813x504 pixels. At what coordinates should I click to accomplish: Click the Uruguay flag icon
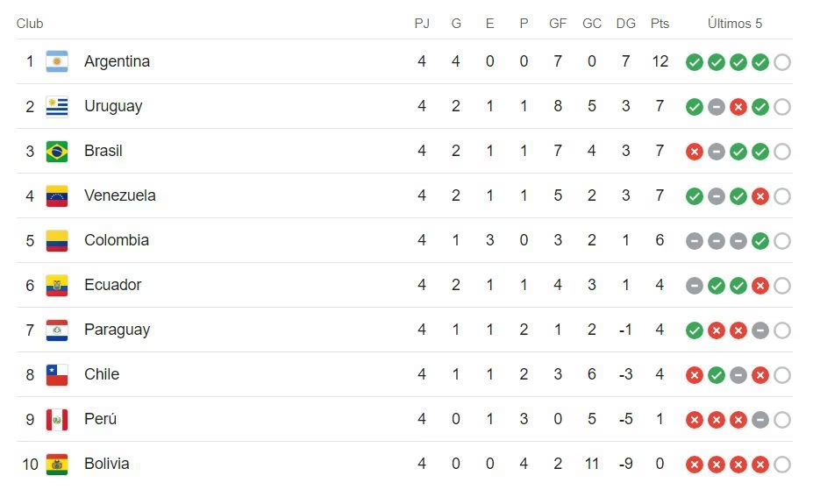pyautogui.click(x=57, y=106)
